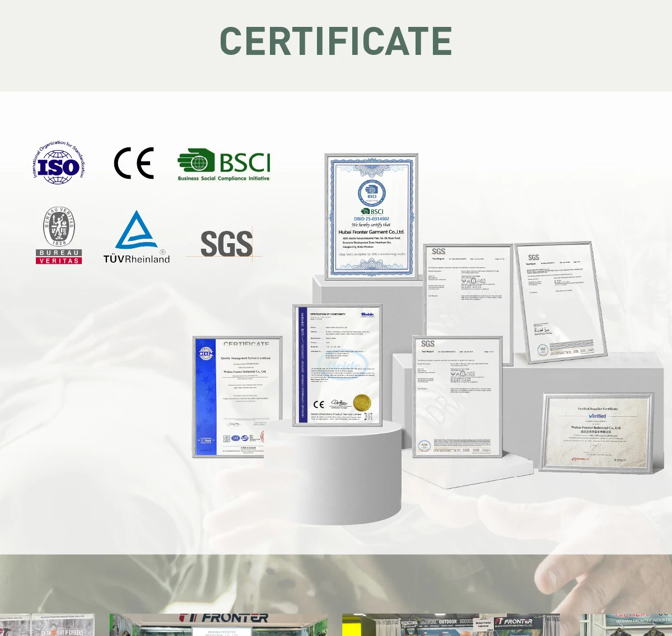Open the FRONTER booth sign photo
The image size is (672, 636).
pos(218,624)
